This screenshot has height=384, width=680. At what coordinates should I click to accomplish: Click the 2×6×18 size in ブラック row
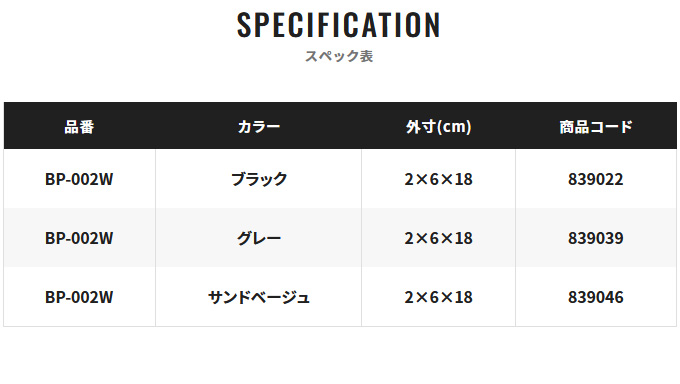tap(438, 179)
